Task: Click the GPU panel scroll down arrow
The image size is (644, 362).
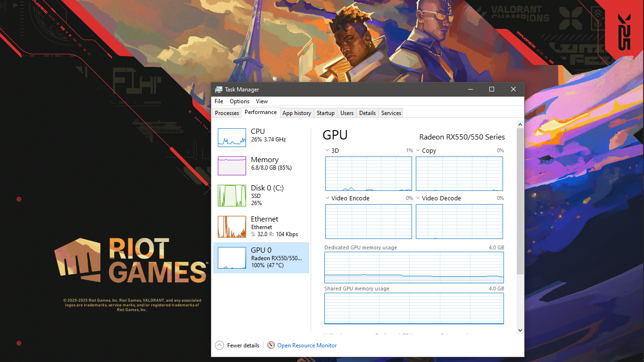Action: tap(520, 330)
